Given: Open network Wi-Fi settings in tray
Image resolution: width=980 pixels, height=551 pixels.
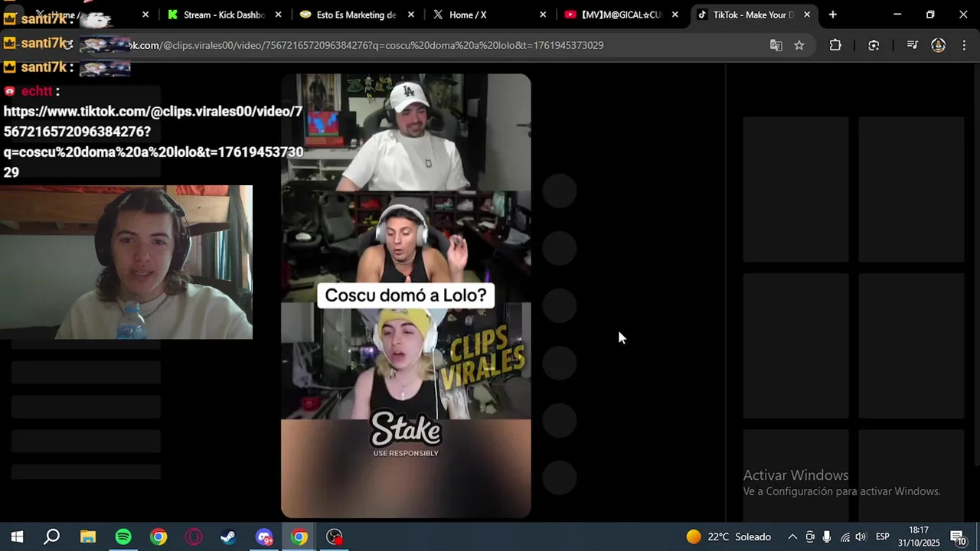Looking at the screenshot, I should [x=844, y=536].
